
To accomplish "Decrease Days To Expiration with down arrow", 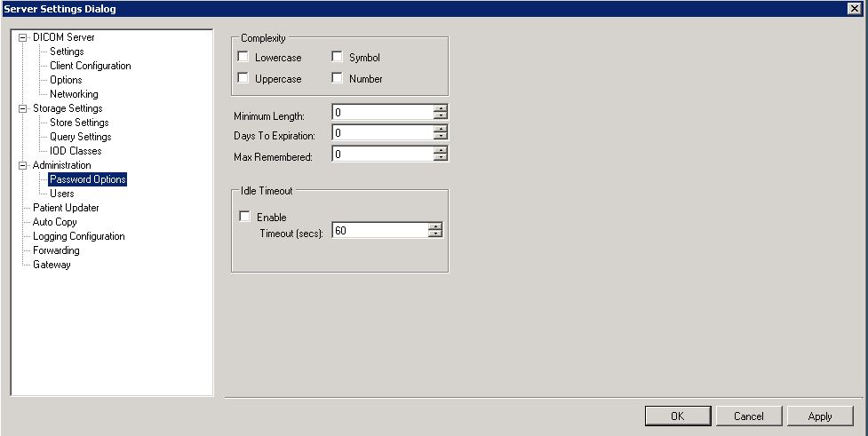I will click(x=441, y=136).
